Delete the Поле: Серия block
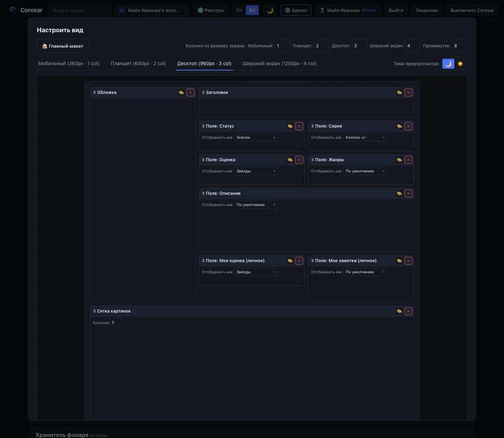The image size is (504, 438). coord(408,126)
